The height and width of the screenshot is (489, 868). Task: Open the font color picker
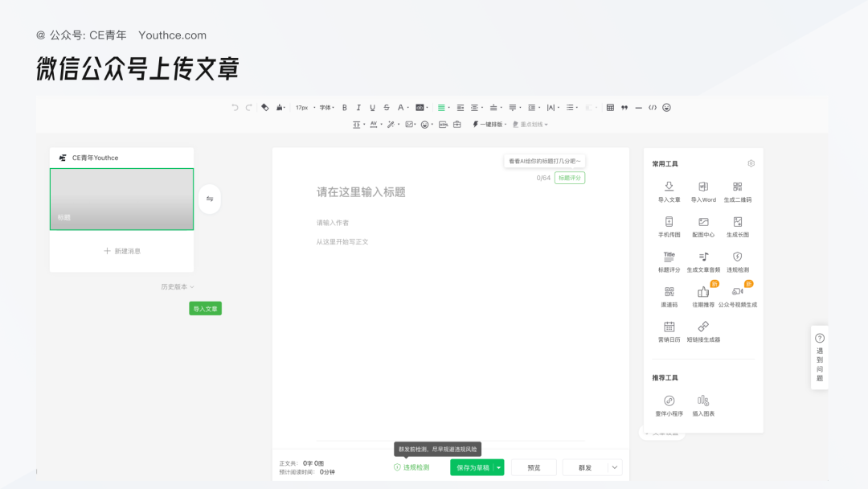399,107
